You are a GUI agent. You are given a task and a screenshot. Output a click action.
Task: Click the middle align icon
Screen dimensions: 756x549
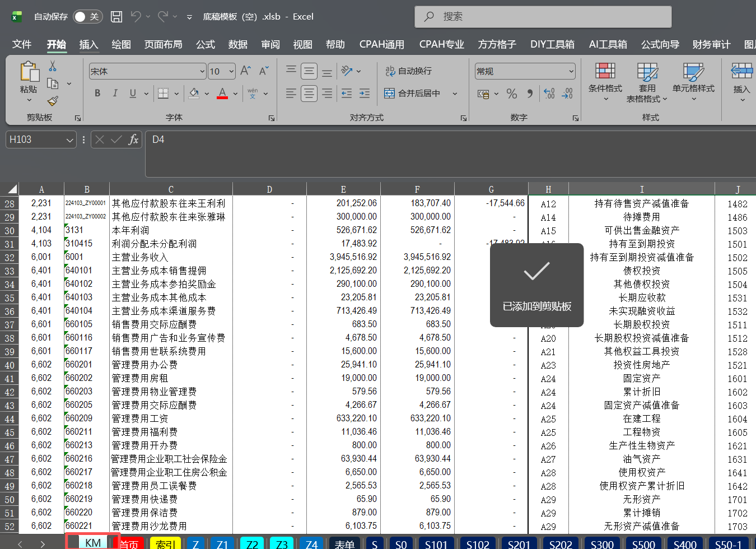click(x=309, y=71)
